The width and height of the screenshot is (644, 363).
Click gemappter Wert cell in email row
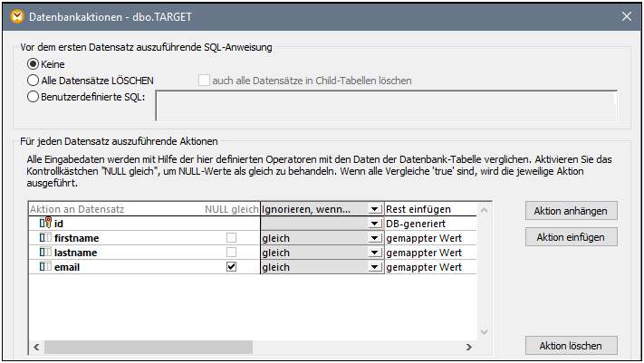(x=430, y=267)
